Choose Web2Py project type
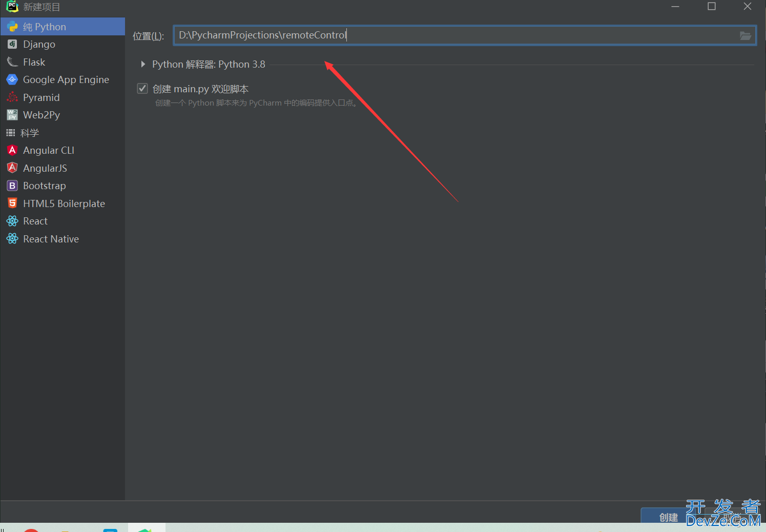Viewport: 766px width, 532px height. coord(63,115)
